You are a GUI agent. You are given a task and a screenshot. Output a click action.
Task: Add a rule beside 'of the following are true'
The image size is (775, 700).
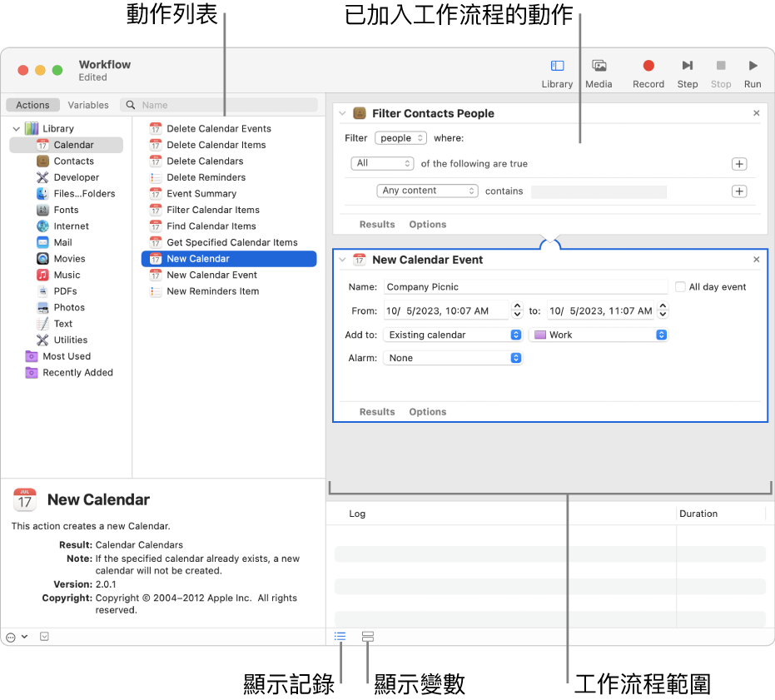[x=739, y=164]
